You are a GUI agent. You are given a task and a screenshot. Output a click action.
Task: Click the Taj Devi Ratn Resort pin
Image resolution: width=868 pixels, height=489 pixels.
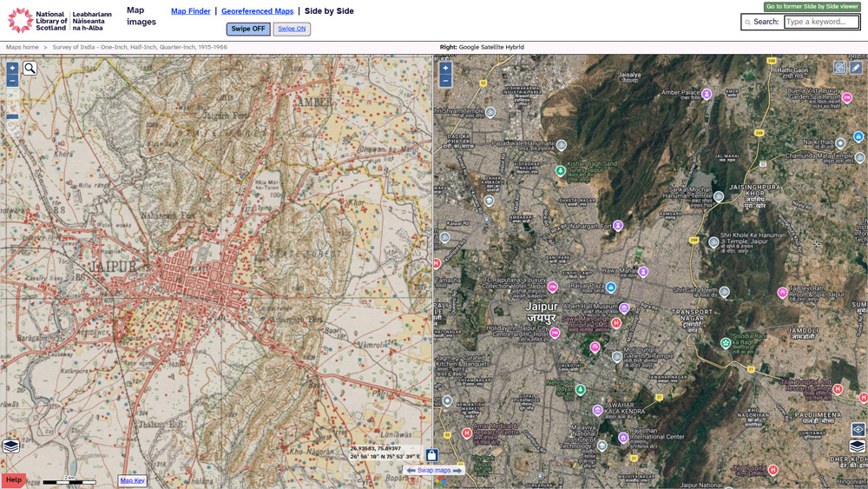(782, 293)
